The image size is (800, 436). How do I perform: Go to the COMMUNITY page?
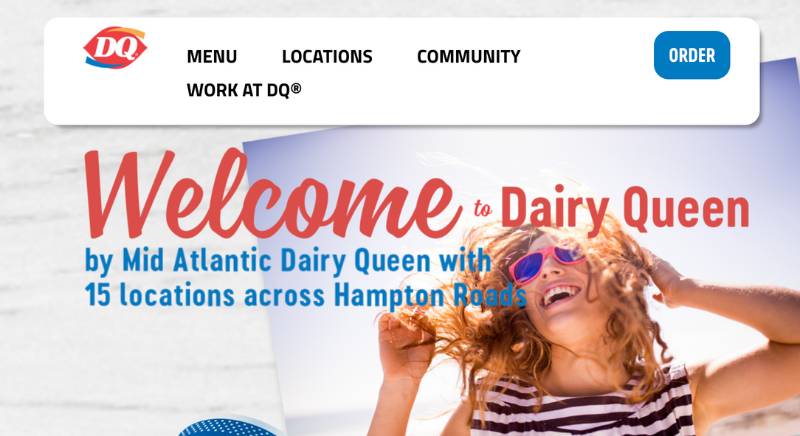pos(468,56)
